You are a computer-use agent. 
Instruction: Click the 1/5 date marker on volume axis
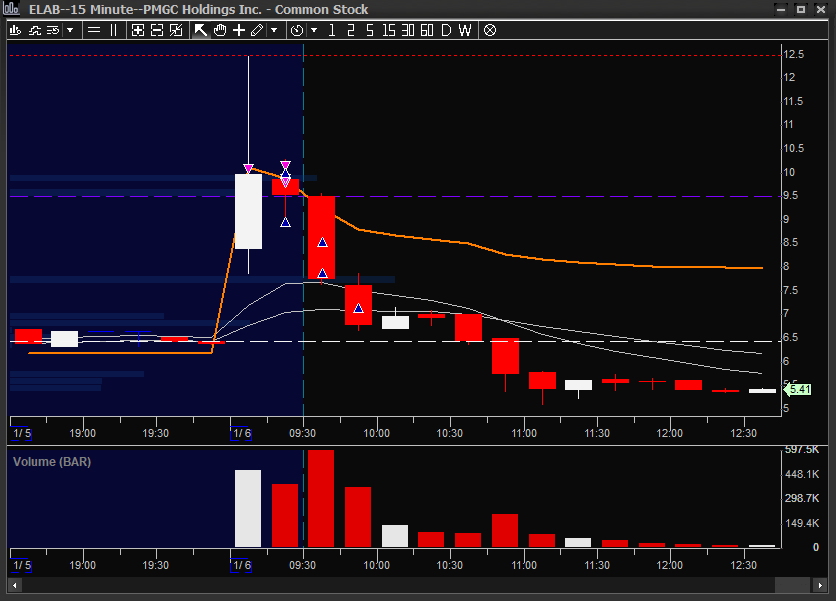click(21, 565)
